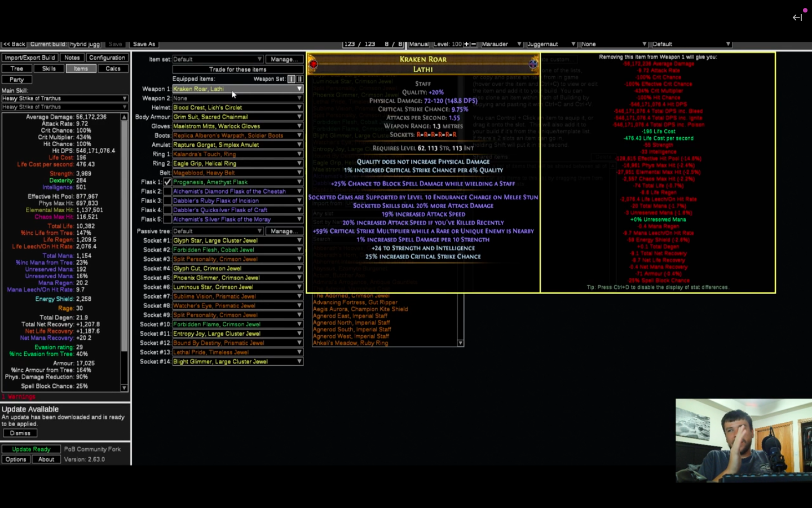The image size is (812, 508).
Task: Enable the Flask 4 Quicksilver Flask checkbox
Action: 167,210
